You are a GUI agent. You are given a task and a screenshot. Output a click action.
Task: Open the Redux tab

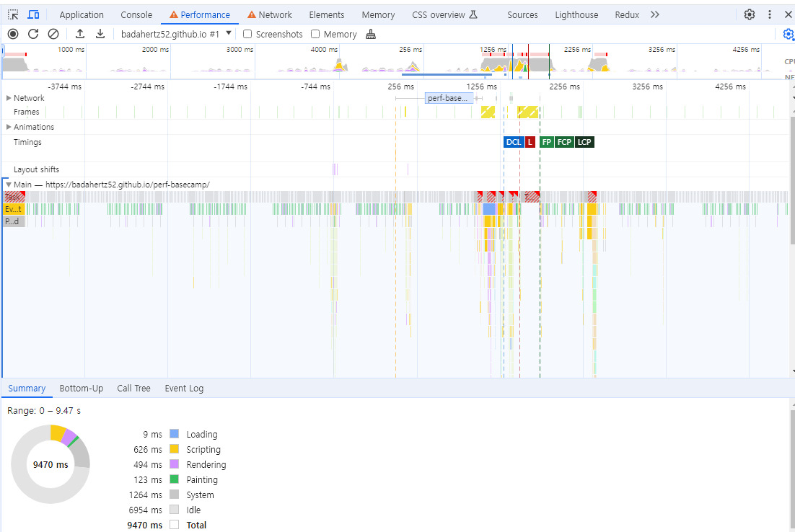pyautogui.click(x=627, y=14)
